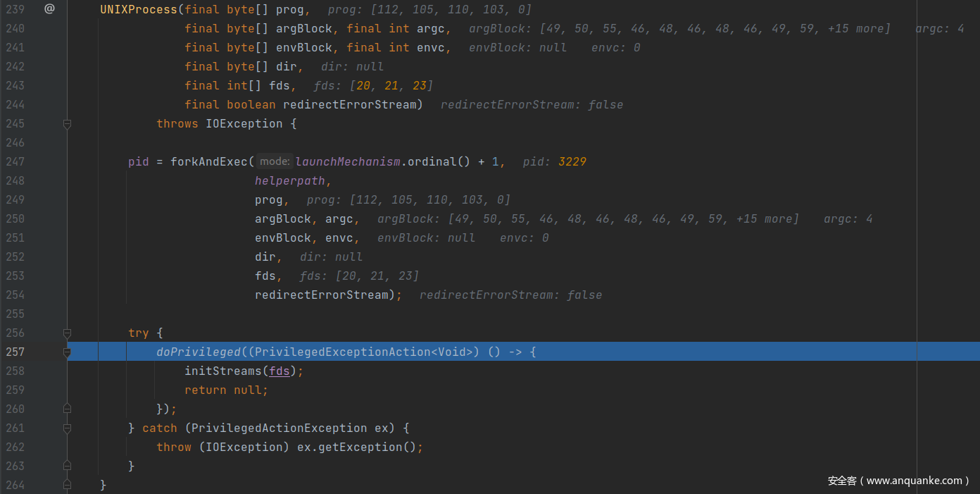Click prog inline value on line 239

point(430,10)
